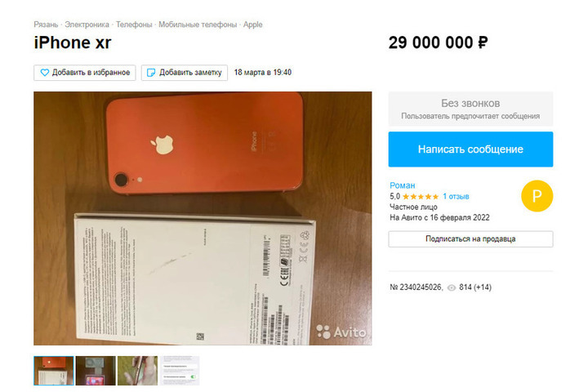This screenshot has height=392, width=588.
Task: Click seller's yellow P avatar
Action: click(537, 196)
